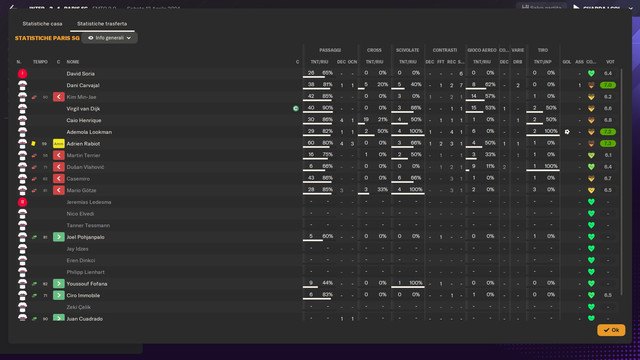Click Philipp Lienhart's green condition heart
The height and width of the screenshot is (360, 640).
coord(591,272)
